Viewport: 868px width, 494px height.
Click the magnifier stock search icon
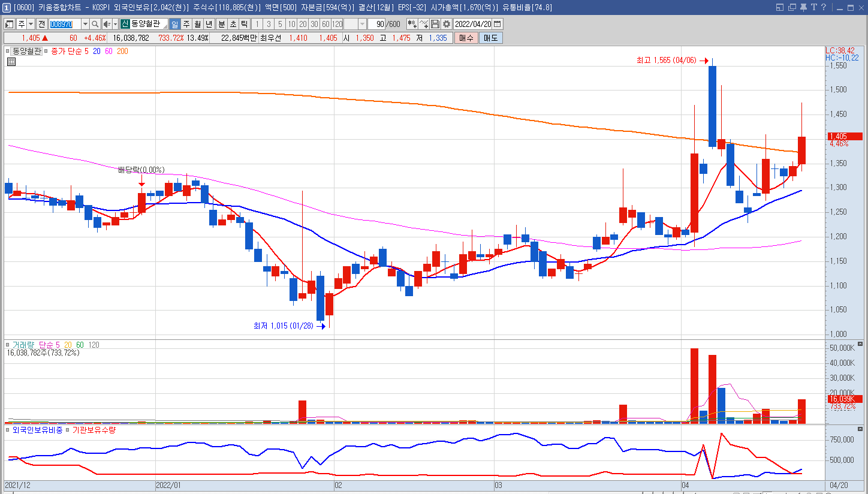pos(95,24)
